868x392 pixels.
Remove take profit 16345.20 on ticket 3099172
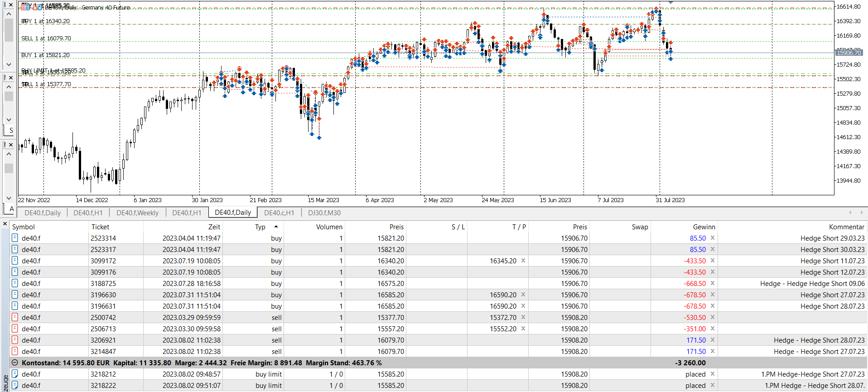523,261
